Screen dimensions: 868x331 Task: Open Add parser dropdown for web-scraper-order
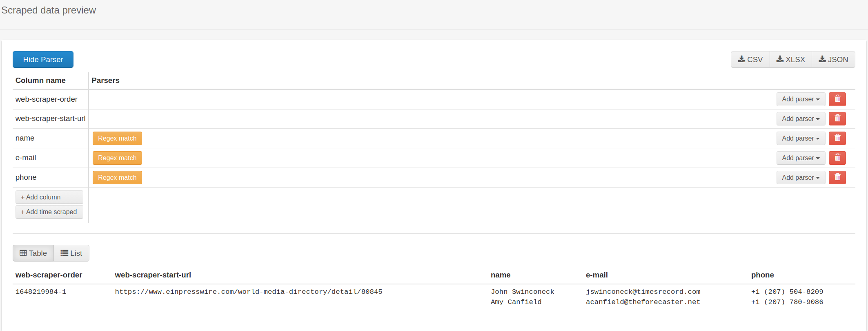(800, 99)
